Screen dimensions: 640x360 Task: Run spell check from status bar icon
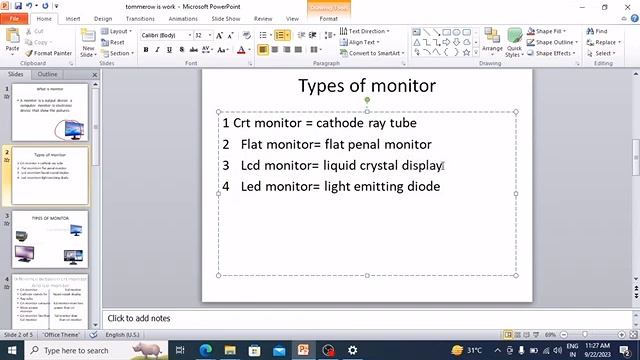point(93,335)
